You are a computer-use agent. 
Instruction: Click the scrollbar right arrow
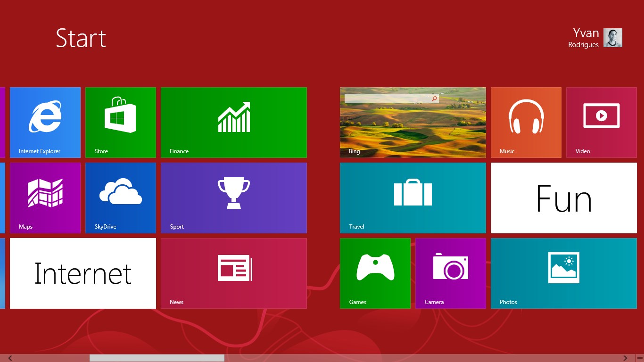[x=626, y=358]
